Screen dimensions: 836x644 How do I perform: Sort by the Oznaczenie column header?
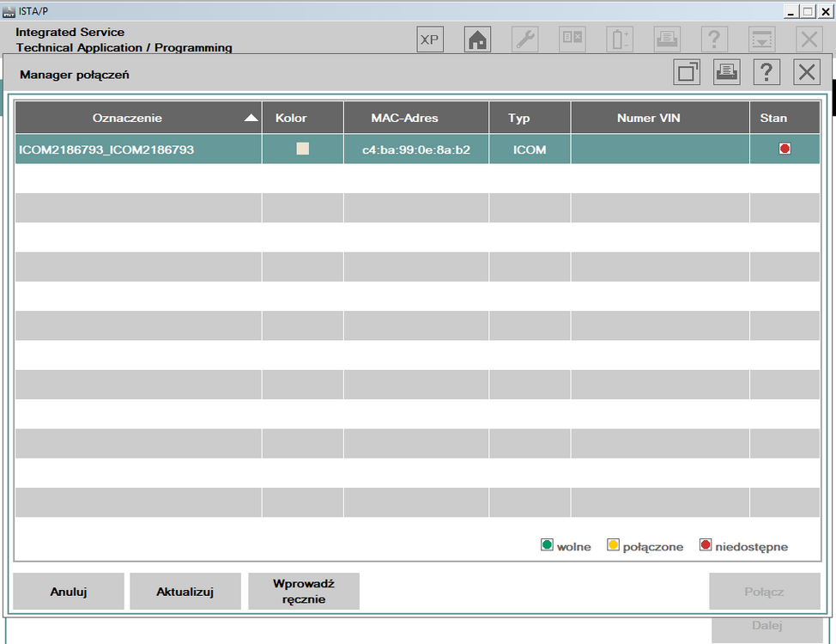pyautogui.click(x=138, y=118)
